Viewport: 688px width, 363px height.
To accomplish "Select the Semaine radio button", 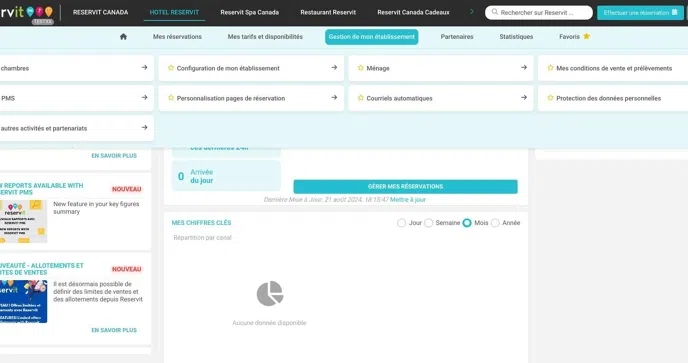I will 429,223.
